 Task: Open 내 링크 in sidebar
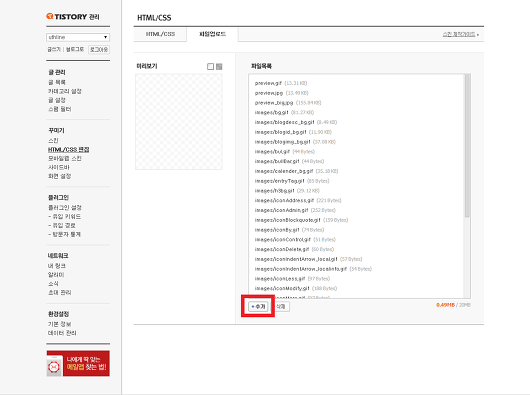click(x=57, y=266)
